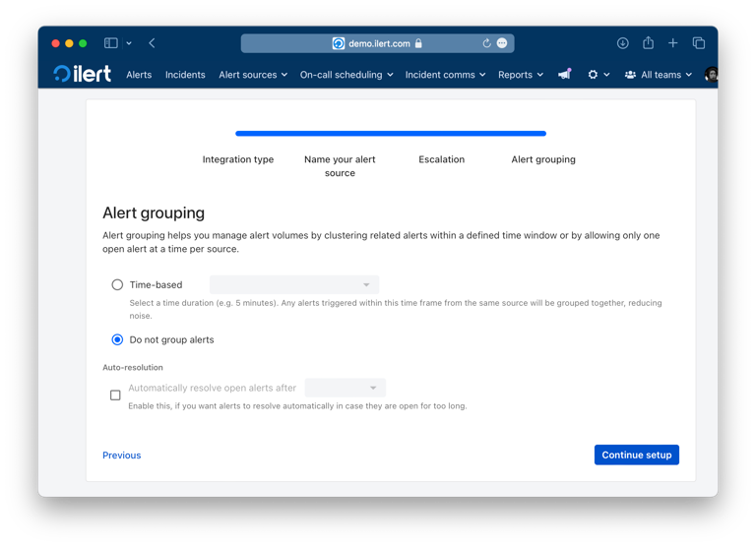The height and width of the screenshot is (547, 756).
Task: Expand the Reports menu
Action: (521, 75)
